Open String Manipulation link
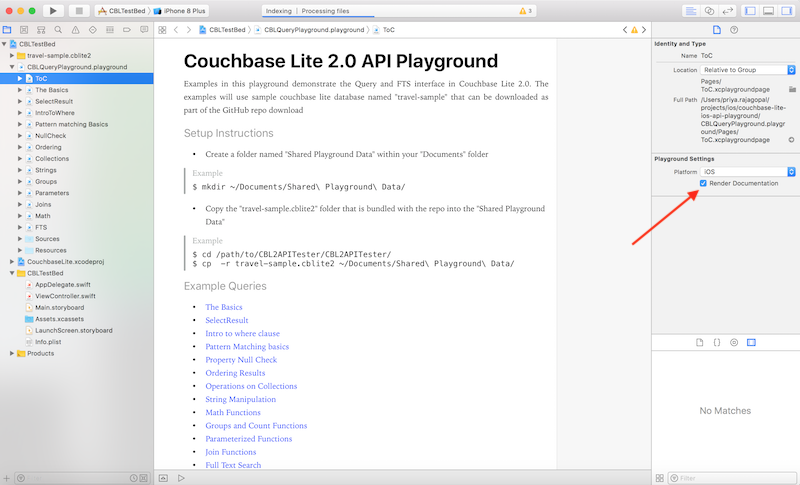The width and height of the screenshot is (800, 485). click(241, 399)
